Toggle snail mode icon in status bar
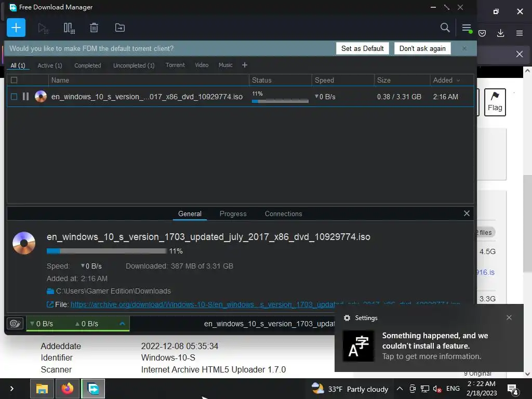 [x=15, y=324]
